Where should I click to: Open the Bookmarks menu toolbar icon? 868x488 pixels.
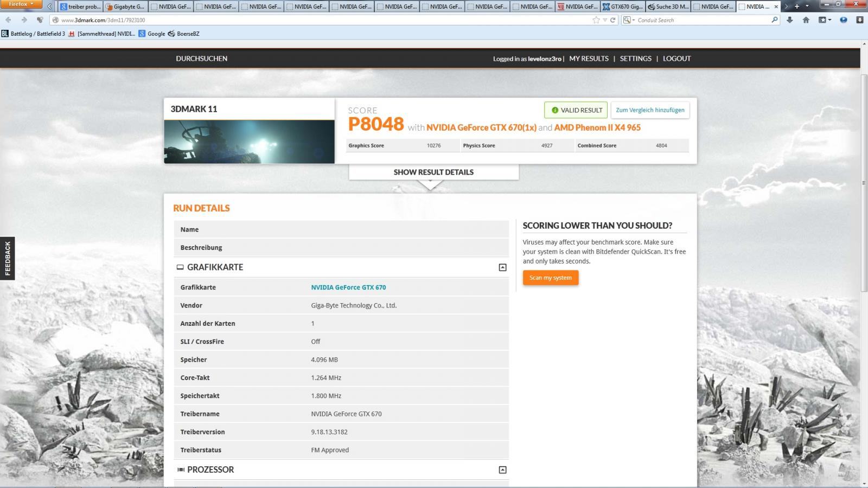point(825,20)
